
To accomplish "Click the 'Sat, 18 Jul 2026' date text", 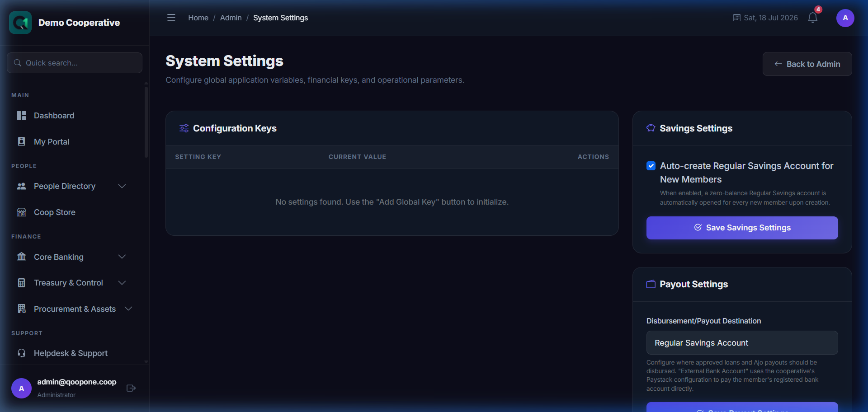I will point(771,18).
